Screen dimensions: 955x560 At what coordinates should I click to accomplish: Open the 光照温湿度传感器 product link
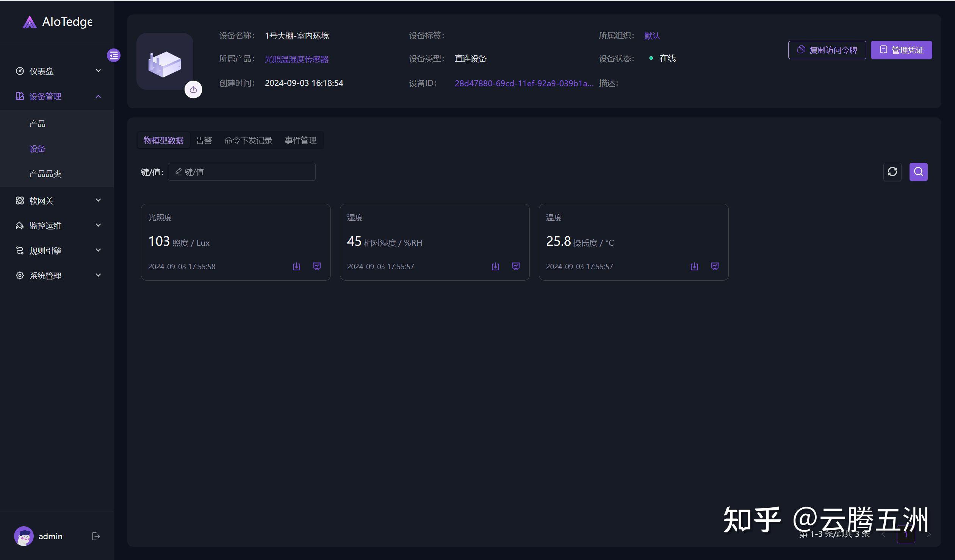(x=296, y=59)
